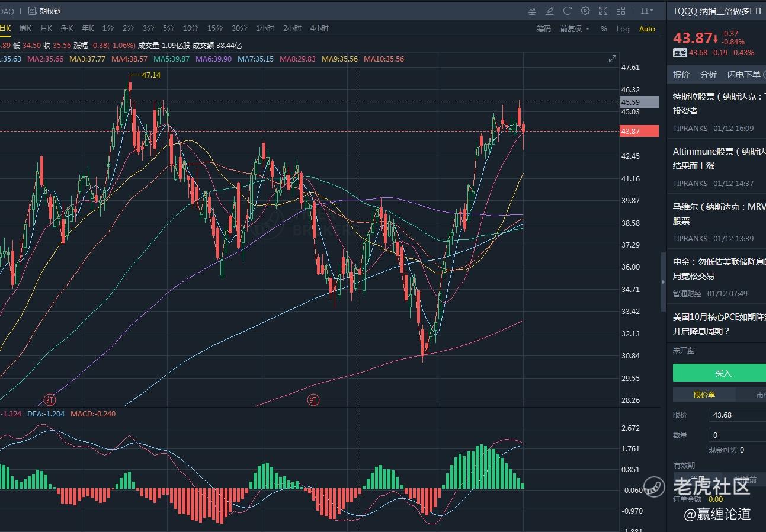This screenshot has height=532, width=766.
Task: Click the MA10:35.56 indicator label
Action: pyautogui.click(x=384, y=59)
